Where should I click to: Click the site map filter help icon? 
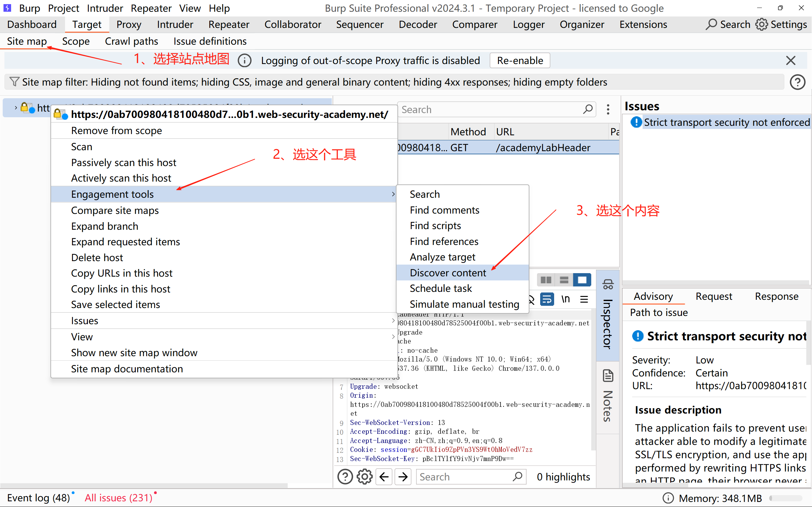[x=797, y=82]
